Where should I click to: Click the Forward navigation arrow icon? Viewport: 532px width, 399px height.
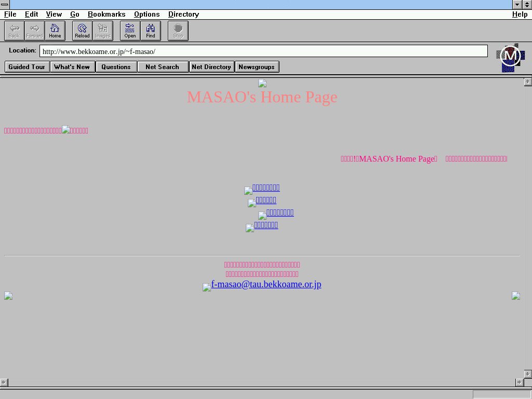(34, 30)
